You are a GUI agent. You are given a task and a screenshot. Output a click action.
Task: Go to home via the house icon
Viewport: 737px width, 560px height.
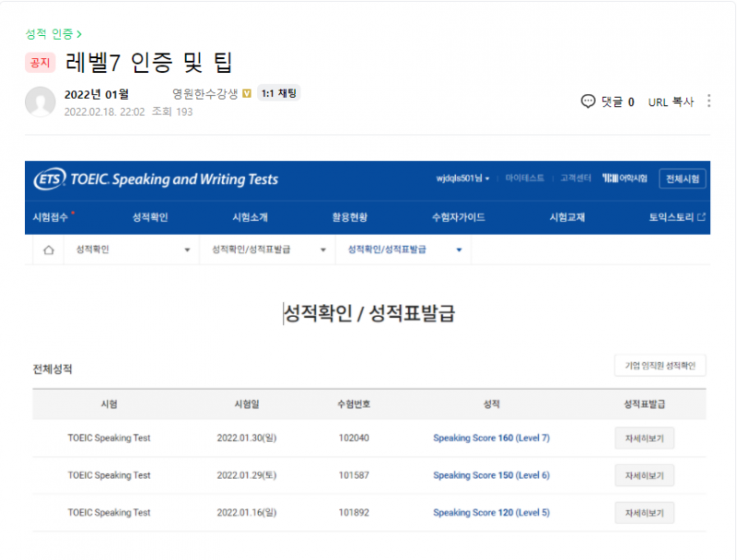click(49, 250)
